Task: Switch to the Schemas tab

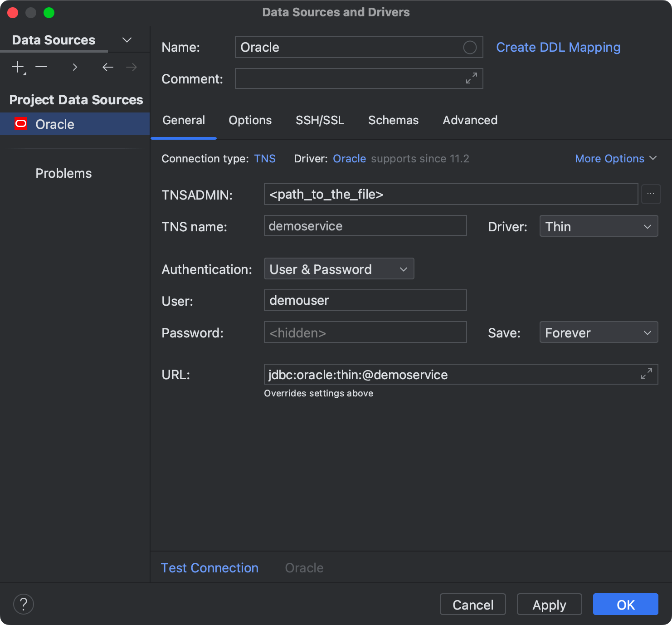Action: coord(393,120)
